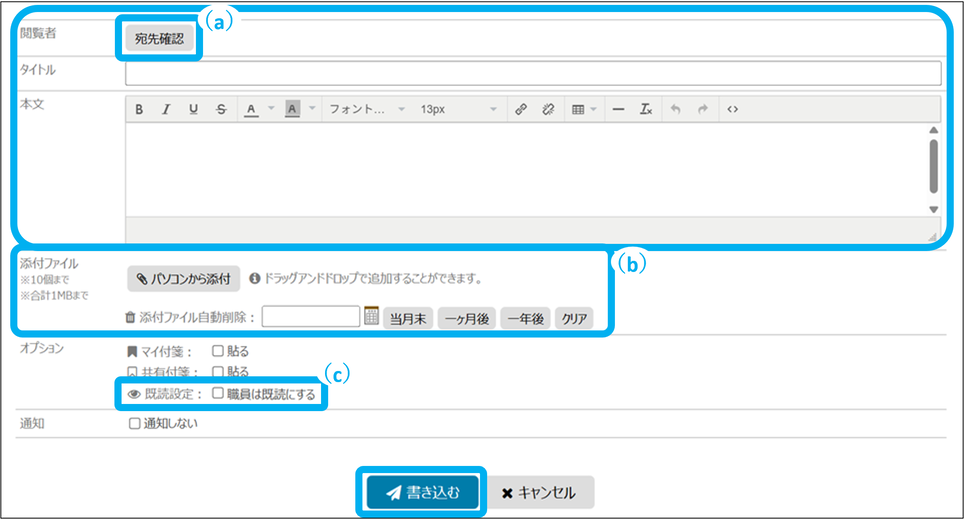
Task: Check the マイ付箋 貼る checkbox
Action: point(218,351)
